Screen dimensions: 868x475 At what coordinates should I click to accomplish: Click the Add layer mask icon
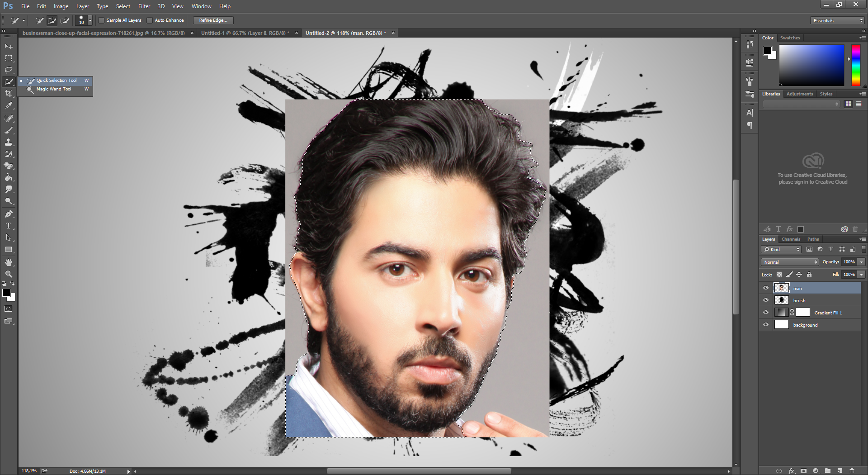click(x=803, y=471)
